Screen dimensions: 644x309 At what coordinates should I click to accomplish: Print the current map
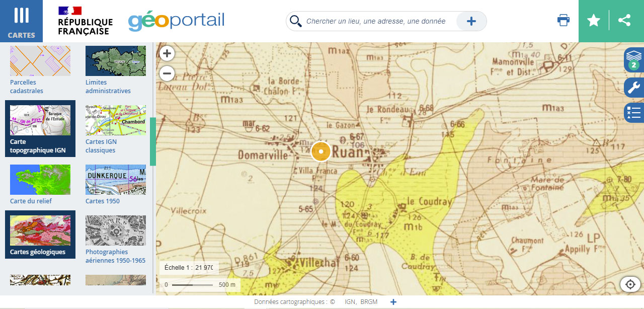[x=563, y=21]
